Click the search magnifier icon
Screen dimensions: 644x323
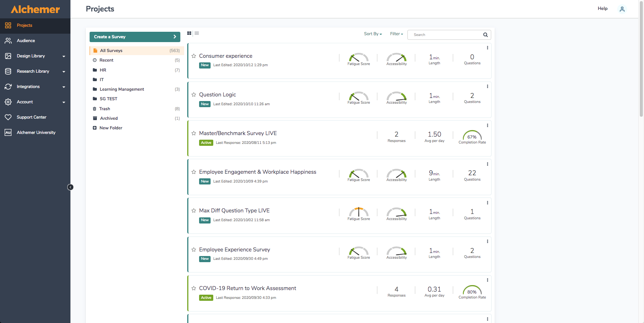click(485, 35)
